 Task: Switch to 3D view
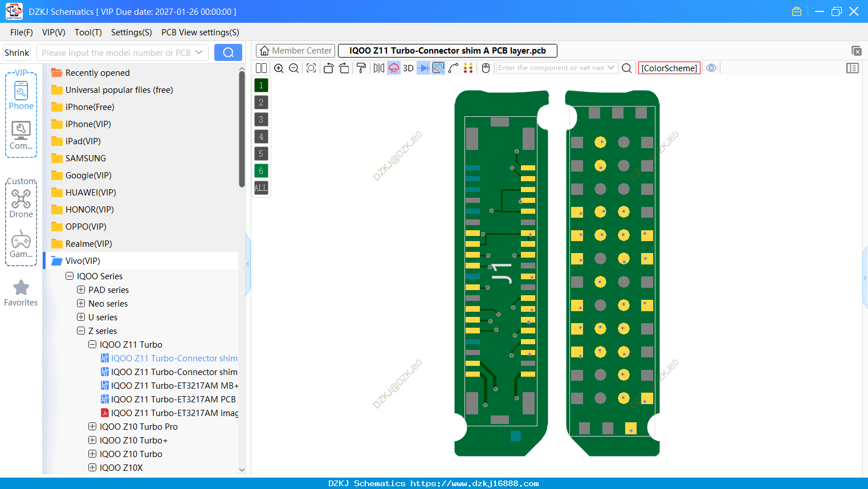408,68
